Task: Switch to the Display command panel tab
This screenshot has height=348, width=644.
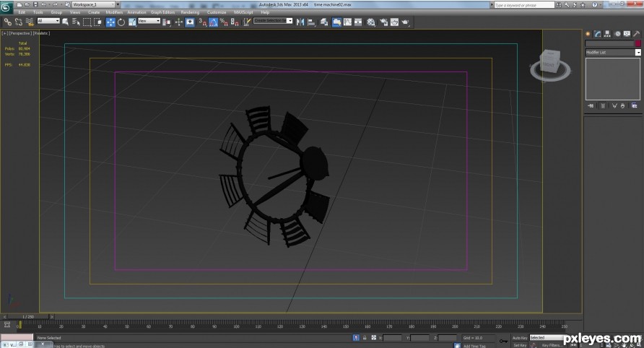Action: 627,34
